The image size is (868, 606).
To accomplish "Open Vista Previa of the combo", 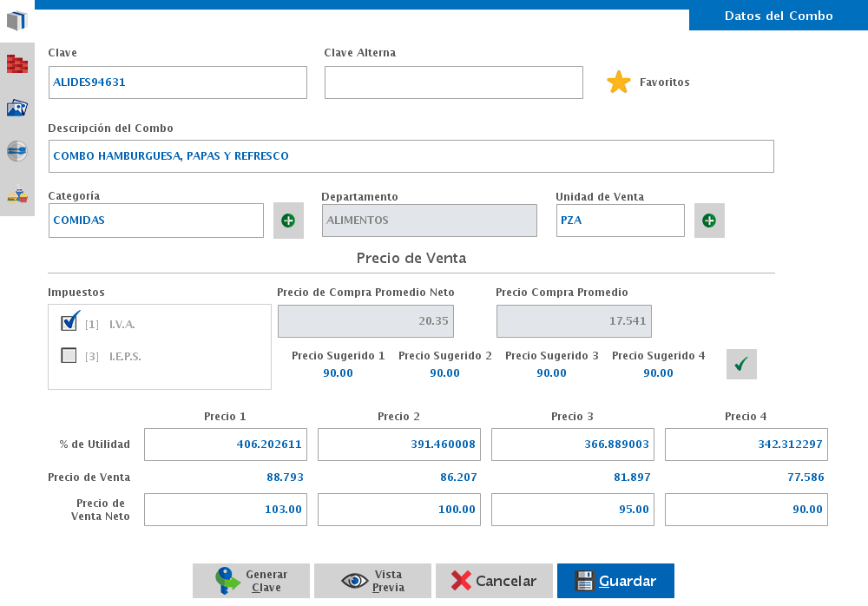I will 372,581.
